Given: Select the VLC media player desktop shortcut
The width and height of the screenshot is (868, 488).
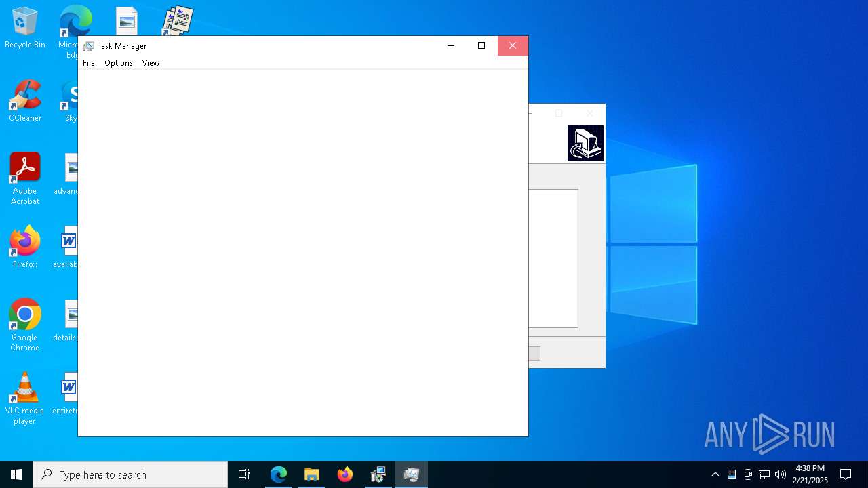Looking at the screenshot, I should point(25,399).
